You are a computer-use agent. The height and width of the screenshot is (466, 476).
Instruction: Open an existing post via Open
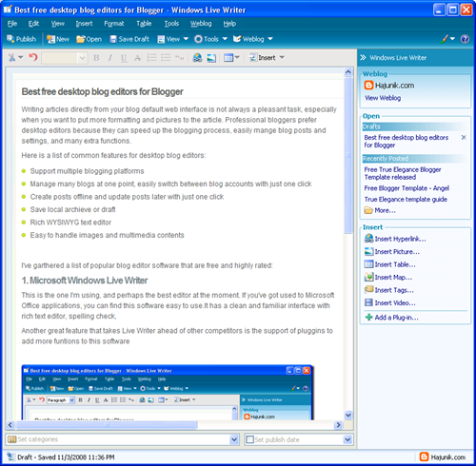(89, 39)
